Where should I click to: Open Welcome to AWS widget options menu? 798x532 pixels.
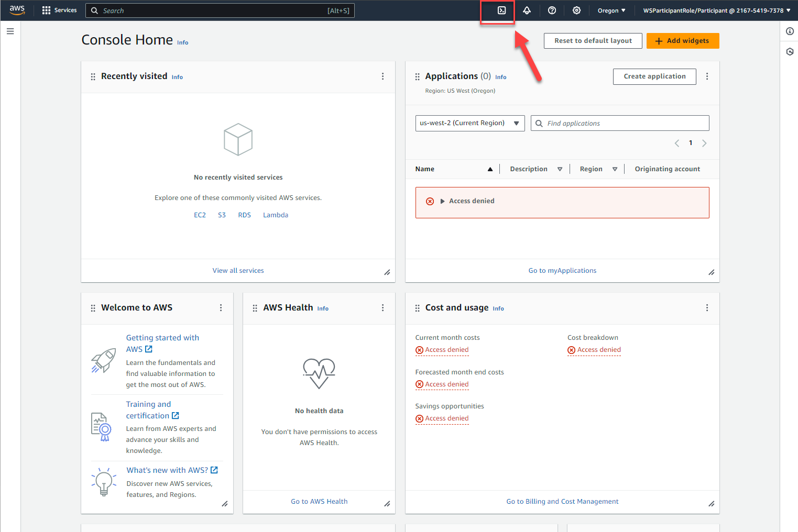[x=221, y=308]
